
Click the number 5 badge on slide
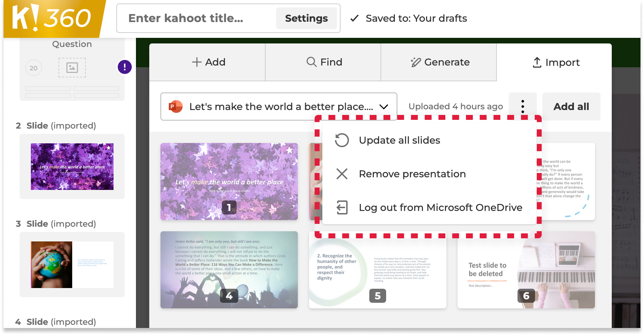pos(378,296)
